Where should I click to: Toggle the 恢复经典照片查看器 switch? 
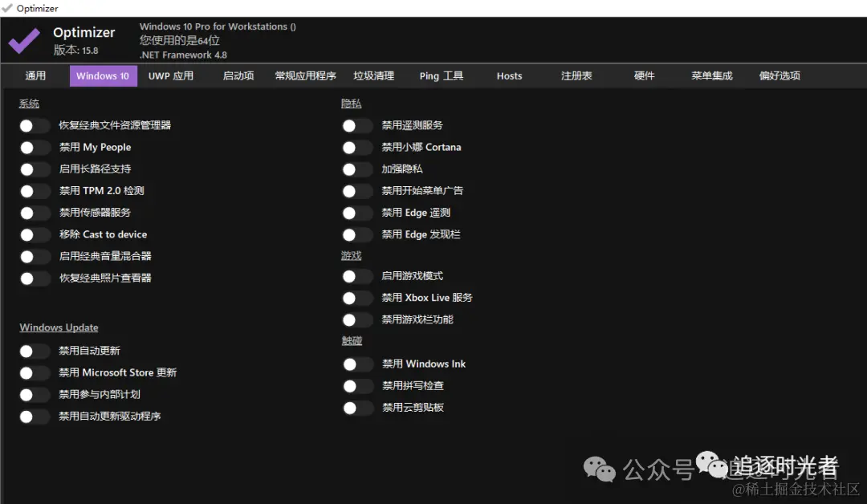(35, 278)
